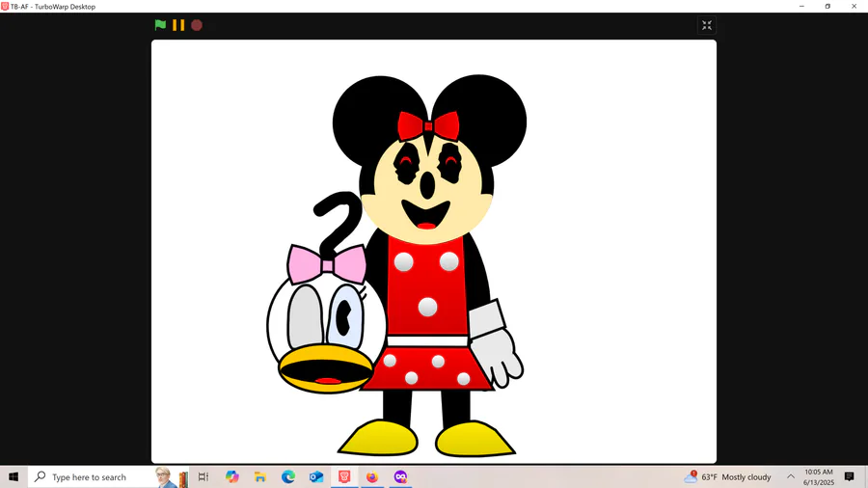The image size is (868, 488).
Task: Open the notification action center
Action: pyautogui.click(x=849, y=476)
